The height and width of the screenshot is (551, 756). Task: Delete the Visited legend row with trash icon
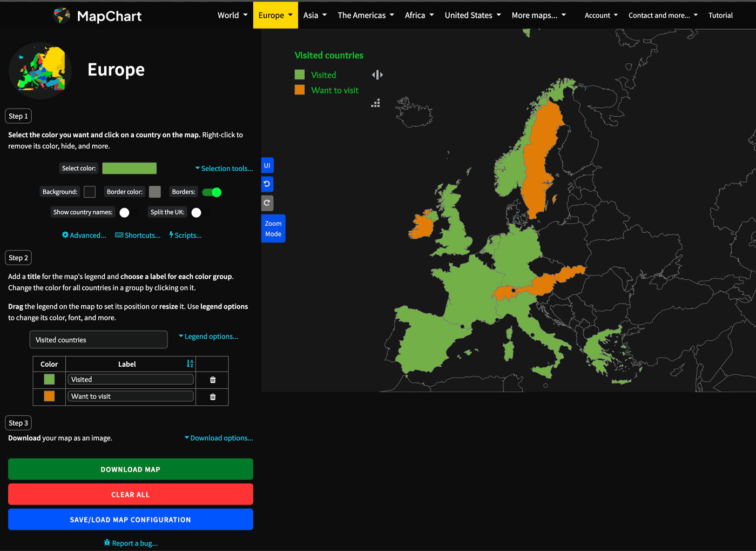coord(213,380)
